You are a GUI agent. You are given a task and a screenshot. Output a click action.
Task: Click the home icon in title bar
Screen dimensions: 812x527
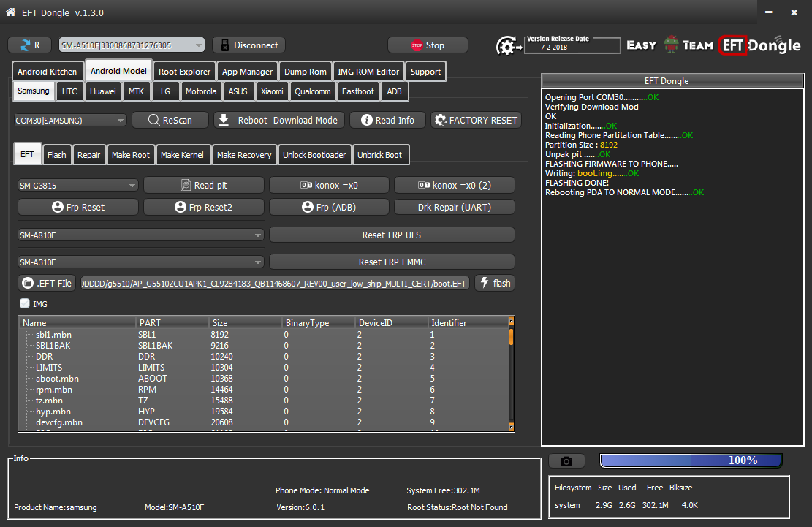(x=10, y=12)
